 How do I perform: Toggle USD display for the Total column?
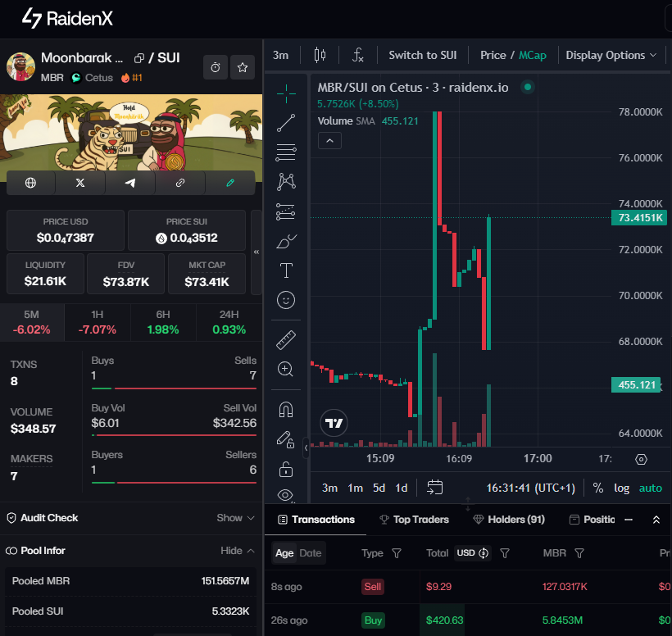(x=471, y=553)
